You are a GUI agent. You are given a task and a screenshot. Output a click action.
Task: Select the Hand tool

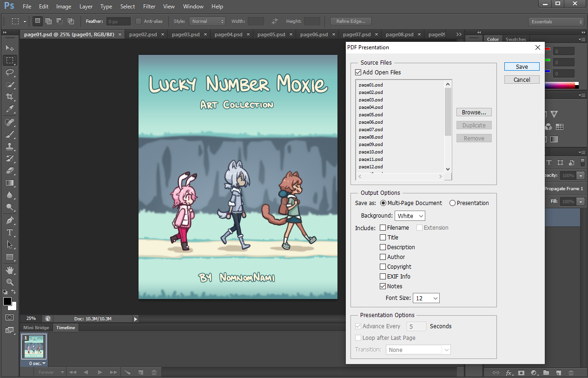click(x=10, y=270)
